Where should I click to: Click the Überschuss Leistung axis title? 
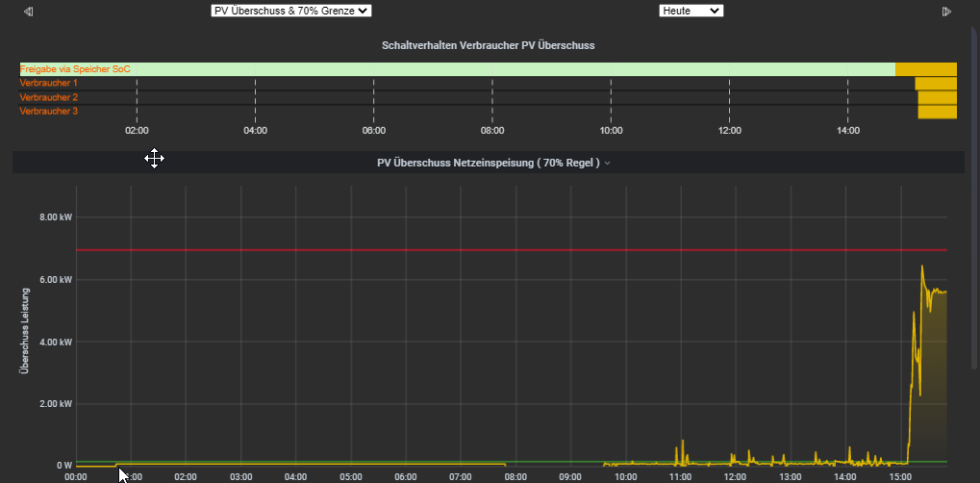click(x=25, y=331)
